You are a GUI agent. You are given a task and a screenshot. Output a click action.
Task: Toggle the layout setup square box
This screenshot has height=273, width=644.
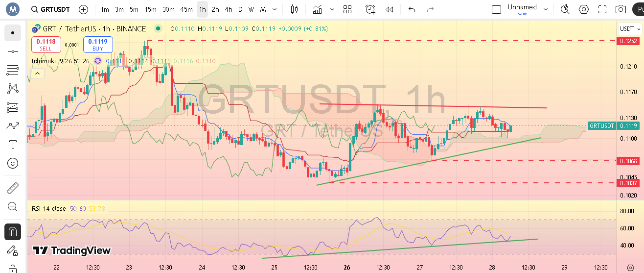tap(496, 9)
